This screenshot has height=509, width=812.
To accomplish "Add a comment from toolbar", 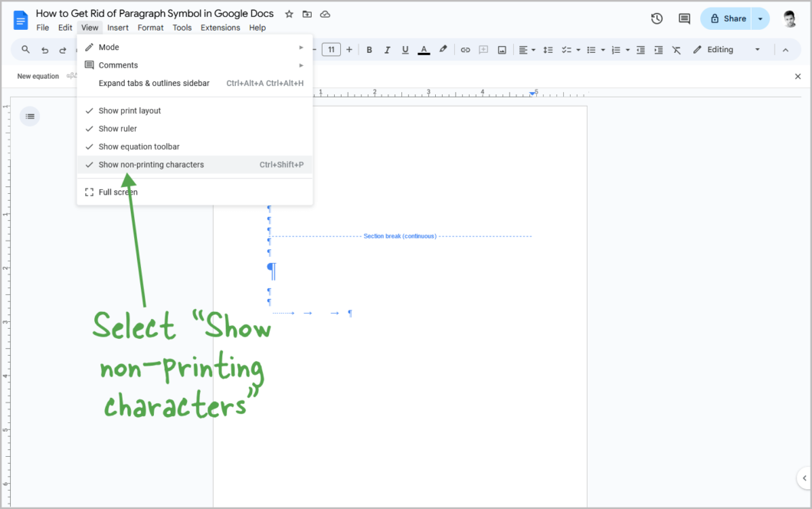I will tap(483, 50).
